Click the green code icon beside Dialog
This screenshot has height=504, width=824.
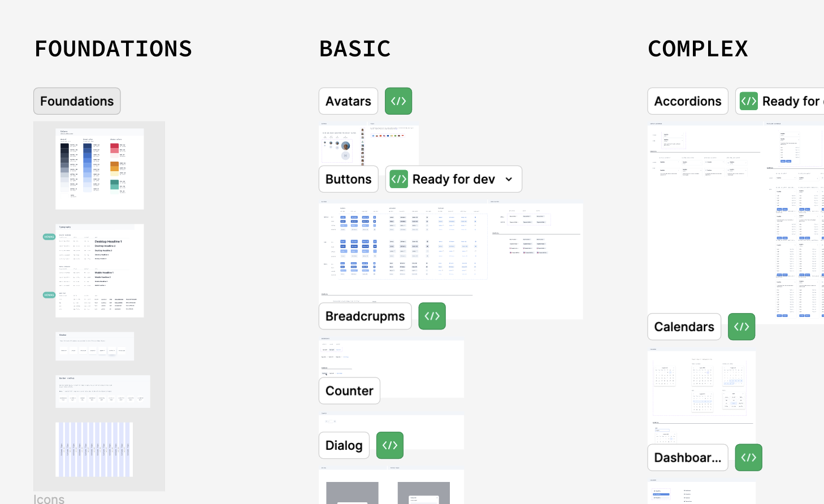click(x=390, y=445)
